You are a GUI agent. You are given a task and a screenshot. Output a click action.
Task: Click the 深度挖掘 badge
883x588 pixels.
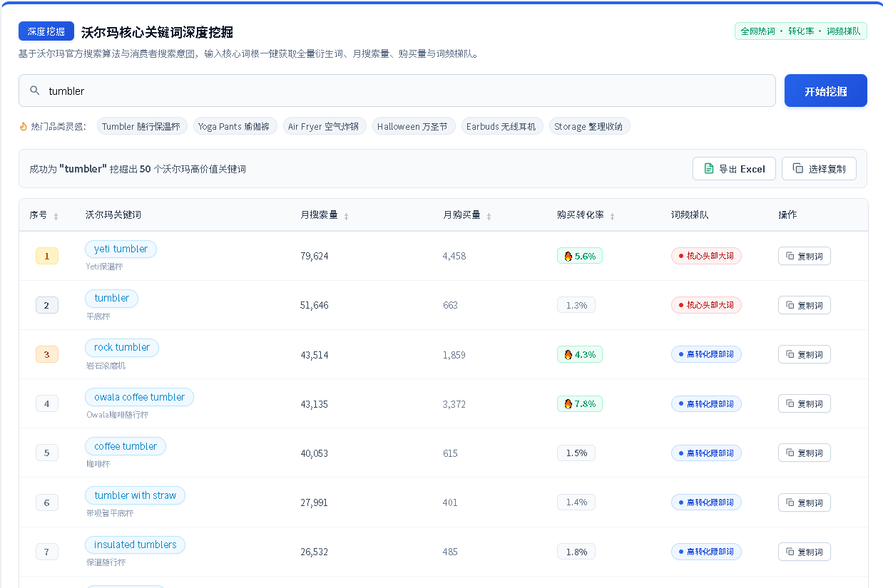46,31
